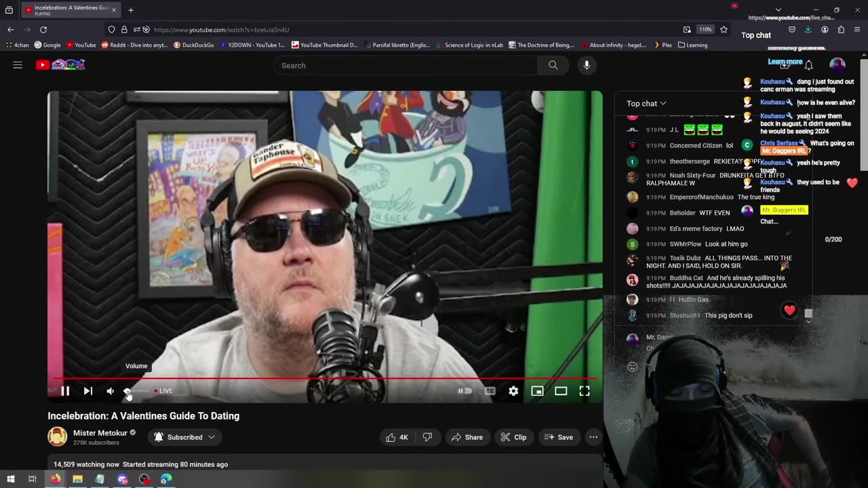Open the video title text
The image size is (868, 488).
click(144, 416)
